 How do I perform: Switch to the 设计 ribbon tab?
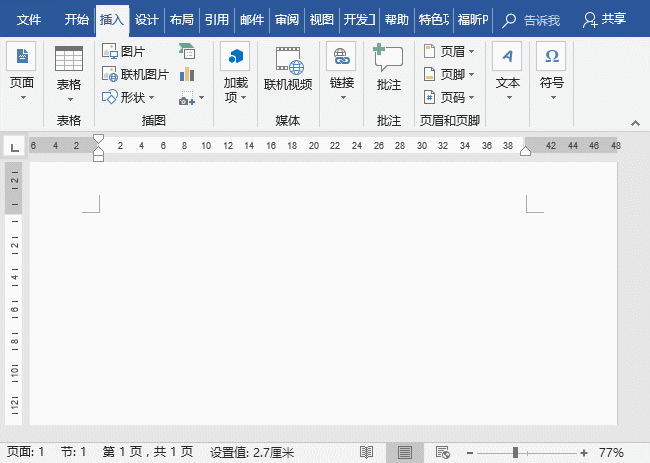[147, 19]
